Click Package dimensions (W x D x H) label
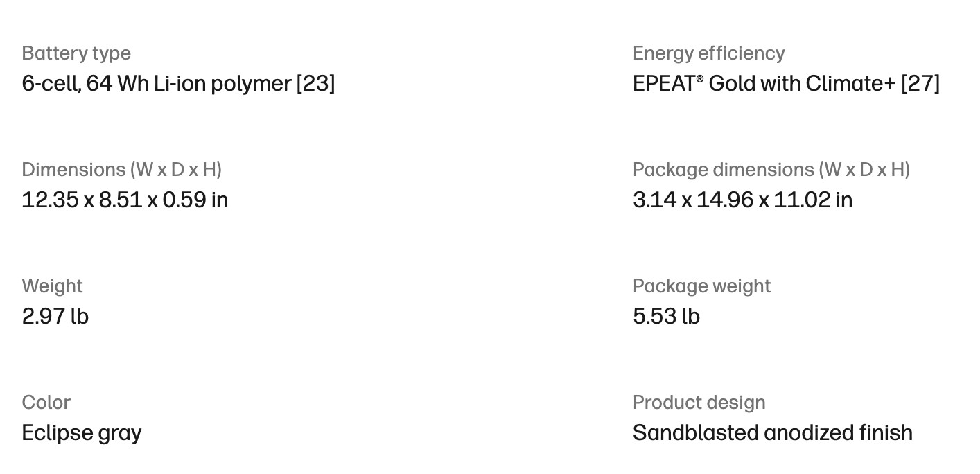 771,170
